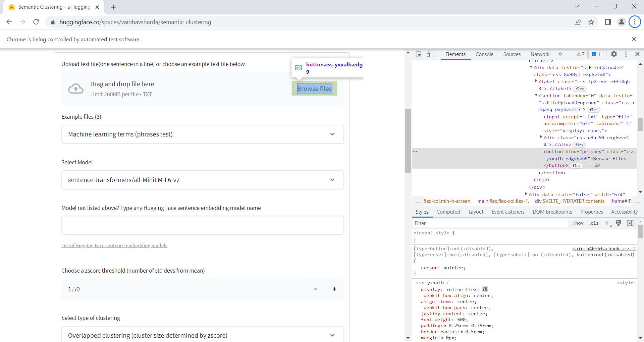Image resolution: width=644 pixels, height=342 pixels.
Task: Click the cloud upload icon in dropzone
Action: [76, 89]
